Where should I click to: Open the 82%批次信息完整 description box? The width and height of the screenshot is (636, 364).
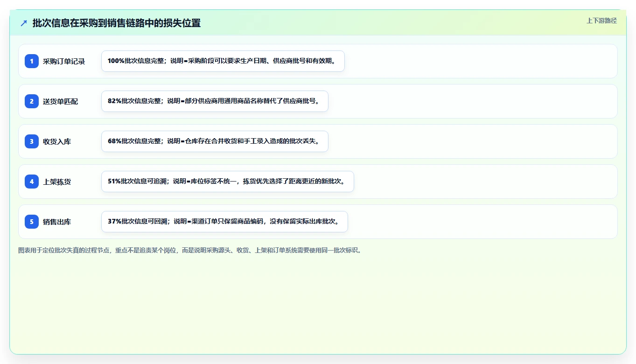coord(215,101)
